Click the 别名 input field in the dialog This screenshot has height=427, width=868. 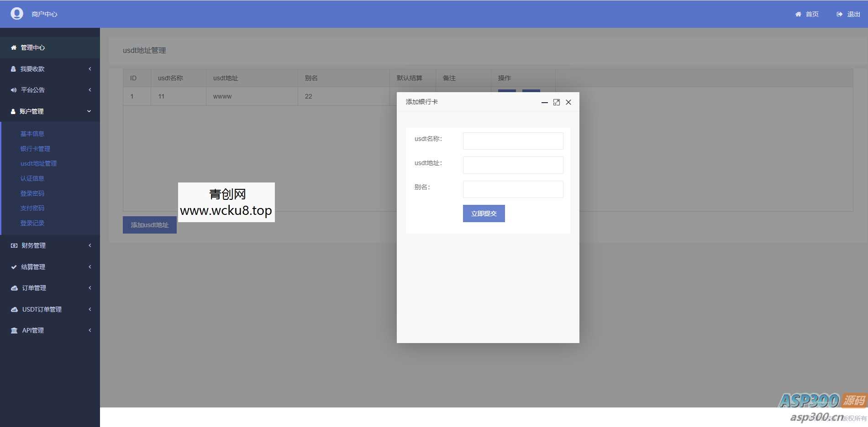click(513, 189)
